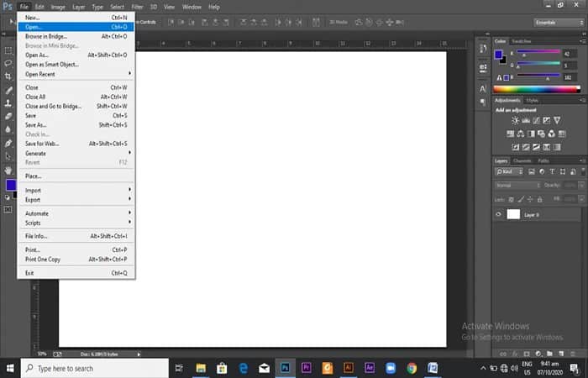This screenshot has height=378, width=588.
Task: Open Google Chrome from the taskbar
Action: click(x=412, y=368)
